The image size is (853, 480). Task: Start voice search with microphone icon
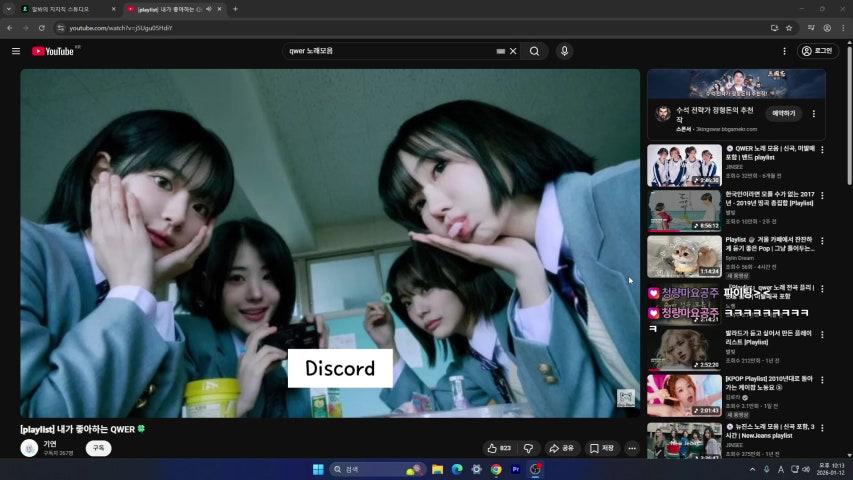pos(564,51)
